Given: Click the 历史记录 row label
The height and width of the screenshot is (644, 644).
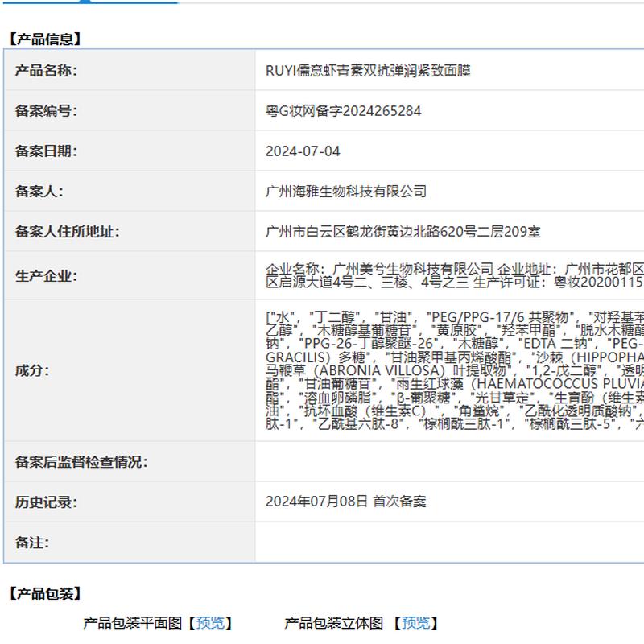Looking at the screenshot, I should point(46,502).
